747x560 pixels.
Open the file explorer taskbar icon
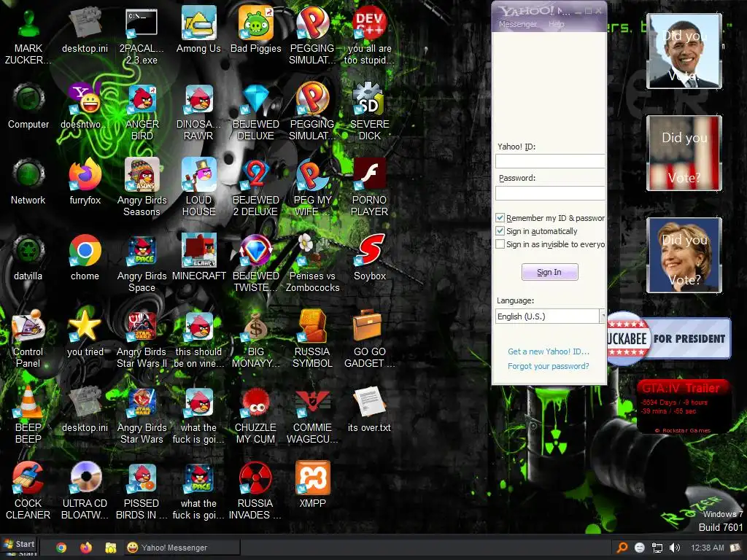(111, 548)
